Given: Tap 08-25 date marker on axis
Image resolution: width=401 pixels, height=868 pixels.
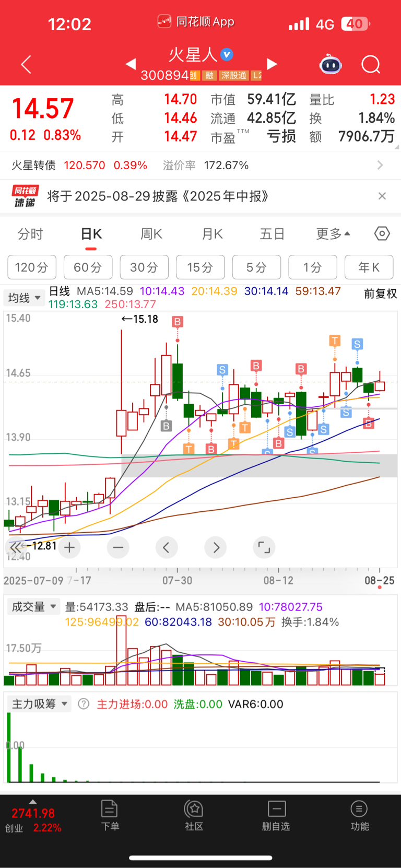Looking at the screenshot, I should coord(380,581).
